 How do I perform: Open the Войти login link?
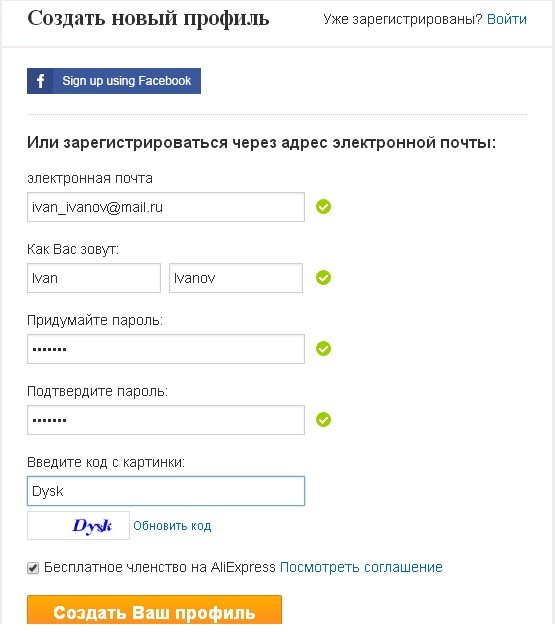pyautogui.click(x=507, y=19)
